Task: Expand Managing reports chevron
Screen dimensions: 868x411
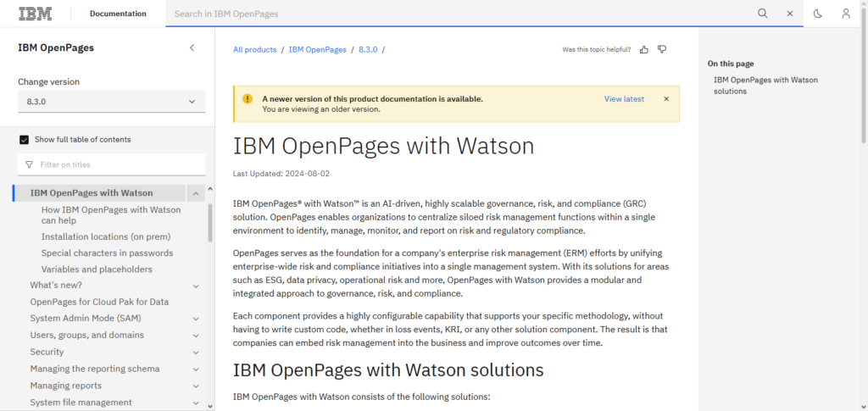Action: [x=196, y=386]
